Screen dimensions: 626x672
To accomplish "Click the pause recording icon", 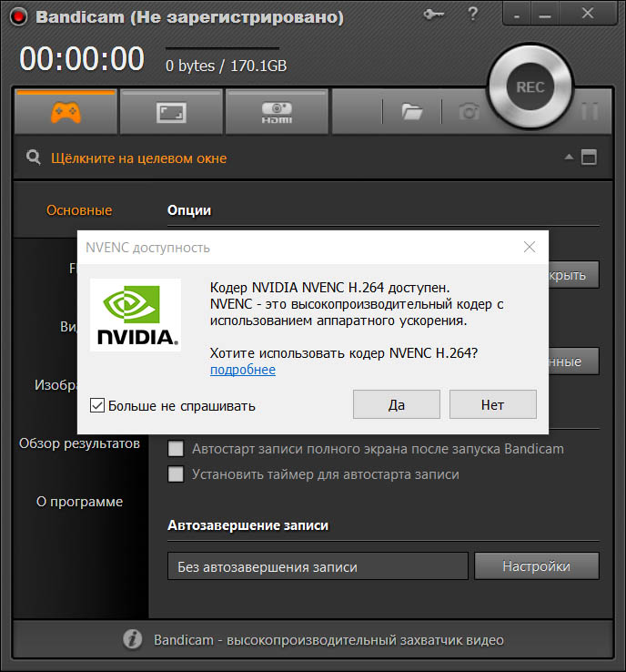I will pyautogui.click(x=590, y=111).
